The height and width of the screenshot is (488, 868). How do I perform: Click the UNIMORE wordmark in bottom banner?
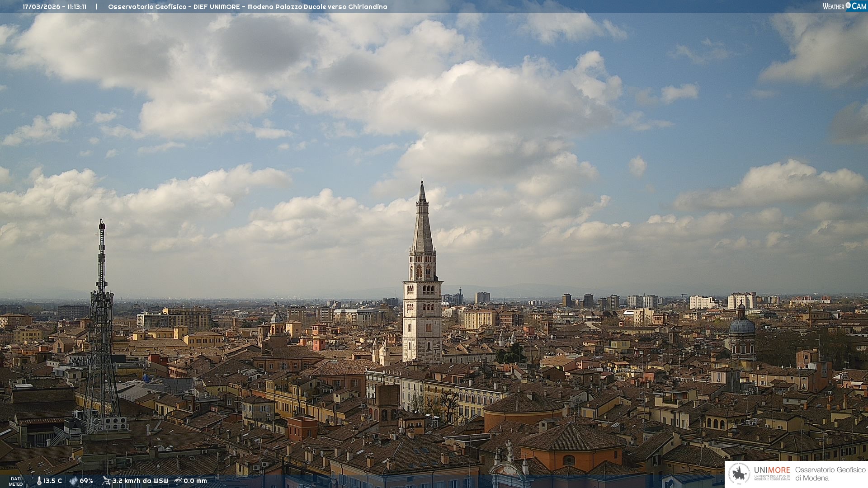tap(772, 470)
